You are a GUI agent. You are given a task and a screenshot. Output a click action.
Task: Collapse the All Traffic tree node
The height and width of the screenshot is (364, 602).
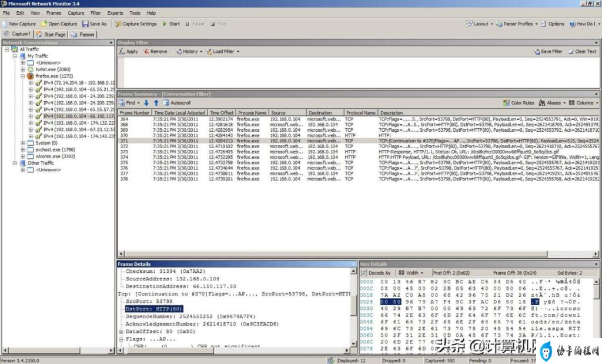click(7, 49)
